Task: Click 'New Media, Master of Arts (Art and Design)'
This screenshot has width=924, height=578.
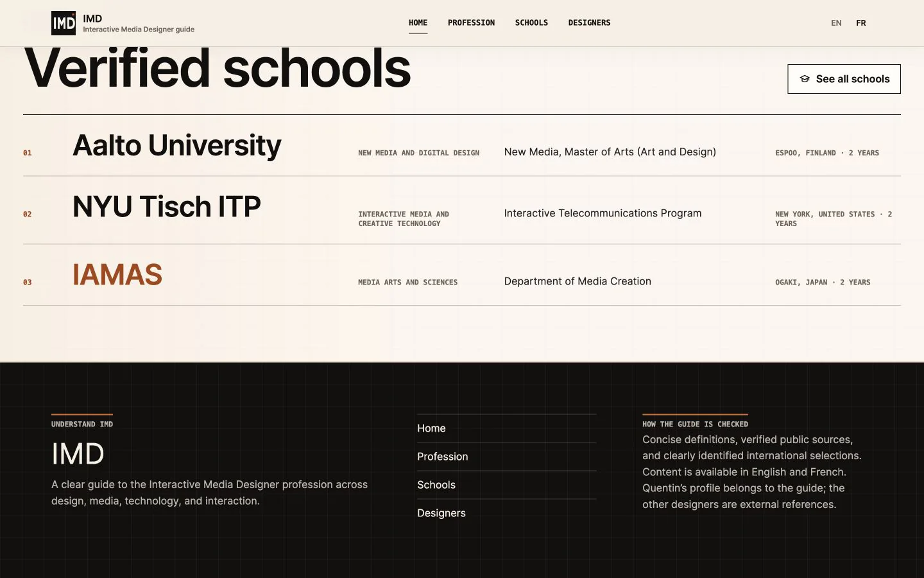Action: tap(610, 152)
